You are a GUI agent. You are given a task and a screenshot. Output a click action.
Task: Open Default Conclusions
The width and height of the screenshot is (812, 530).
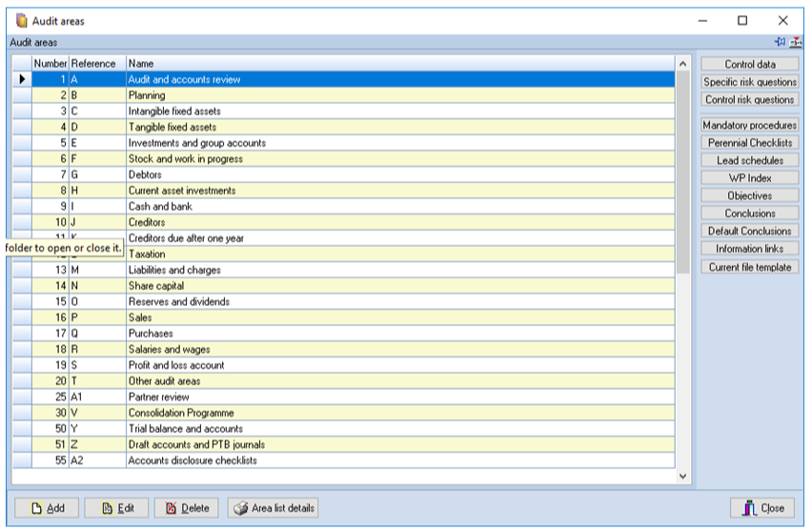[750, 231]
